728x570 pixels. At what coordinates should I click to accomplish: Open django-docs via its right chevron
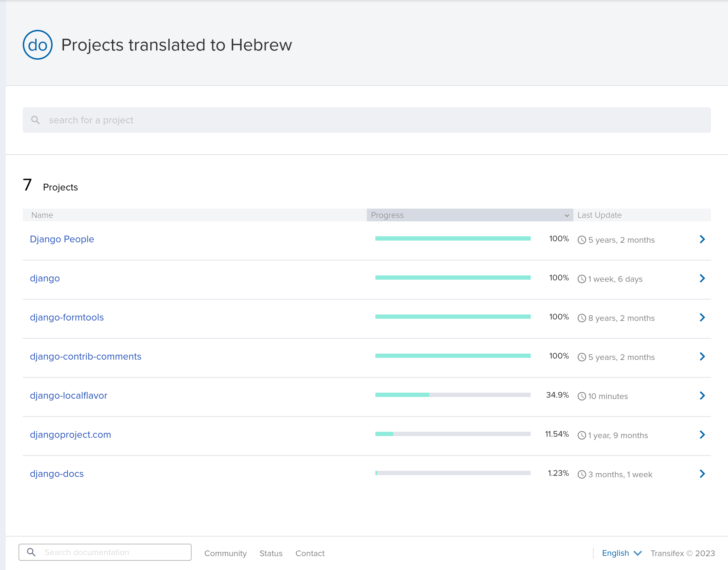(702, 474)
